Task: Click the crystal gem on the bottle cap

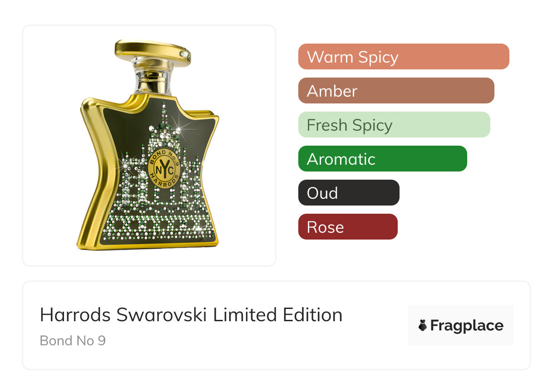Action: pyautogui.click(x=184, y=54)
